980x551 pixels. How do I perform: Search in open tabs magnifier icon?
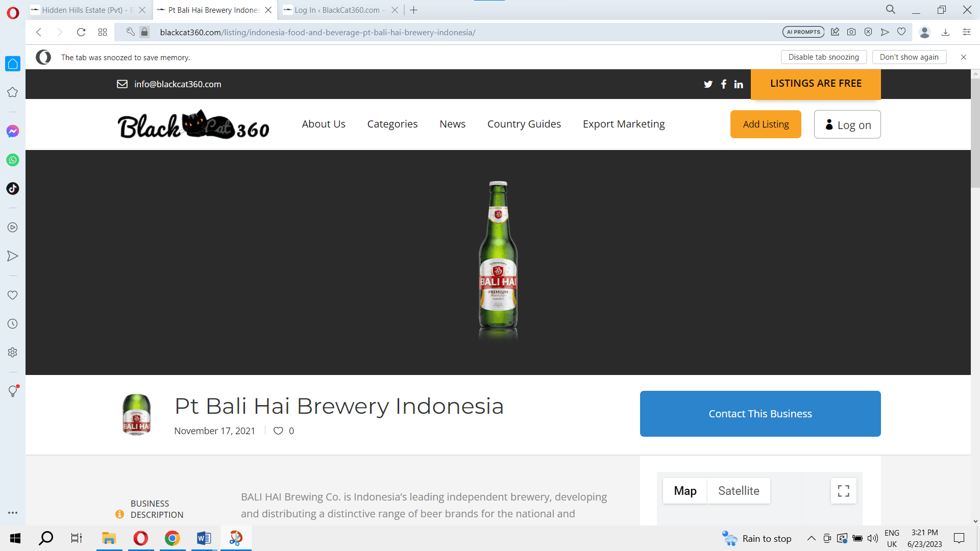click(x=891, y=10)
